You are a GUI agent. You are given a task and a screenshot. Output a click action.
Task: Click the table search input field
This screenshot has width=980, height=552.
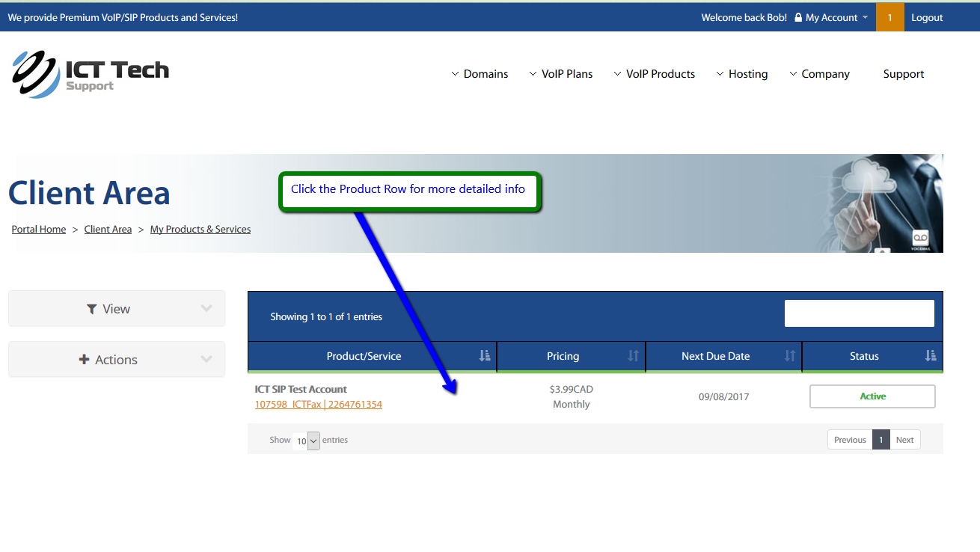(x=859, y=313)
